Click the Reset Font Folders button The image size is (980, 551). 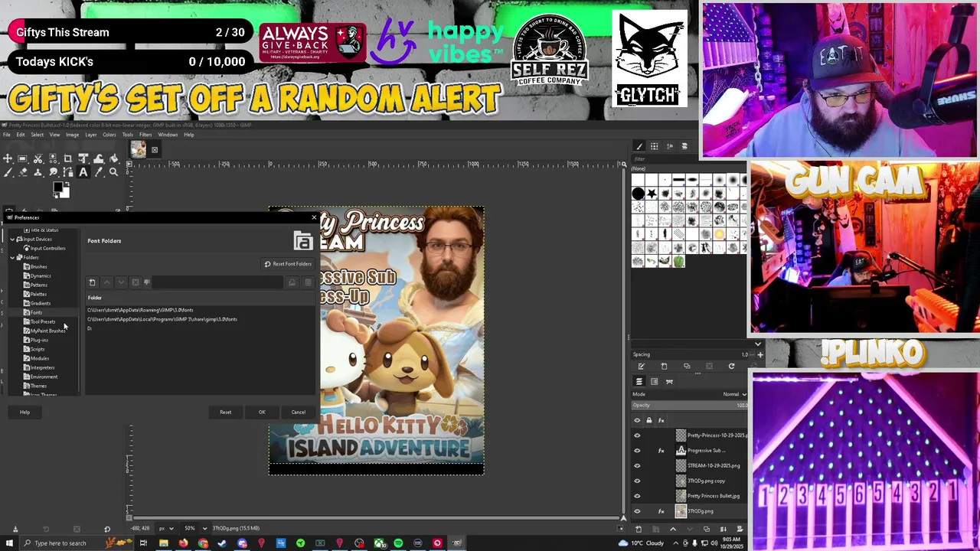pyautogui.click(x=288, y=264)
